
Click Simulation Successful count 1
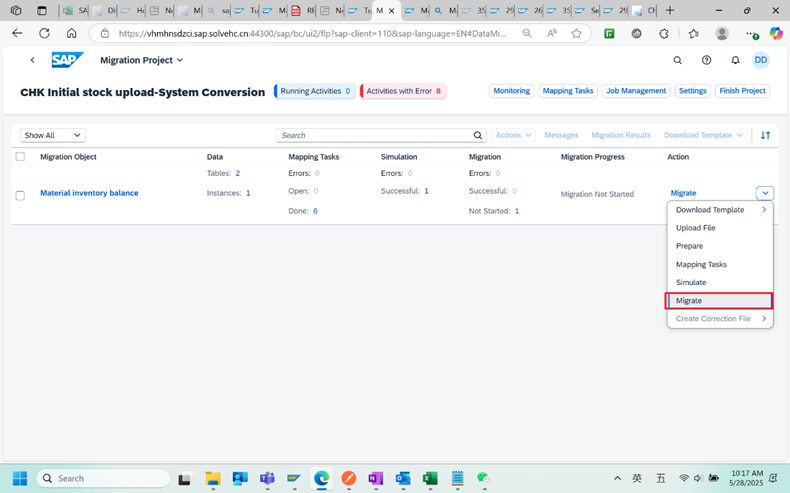426,191
